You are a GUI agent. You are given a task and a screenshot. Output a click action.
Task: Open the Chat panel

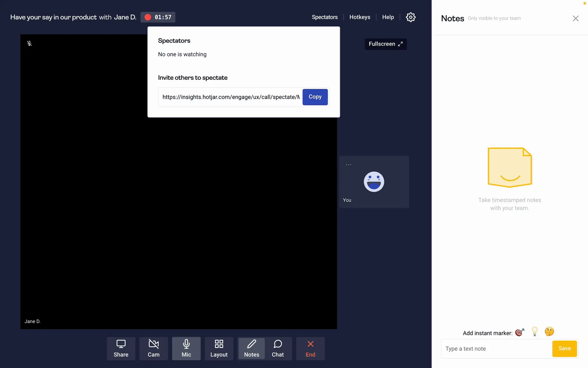tap(278, 348)
